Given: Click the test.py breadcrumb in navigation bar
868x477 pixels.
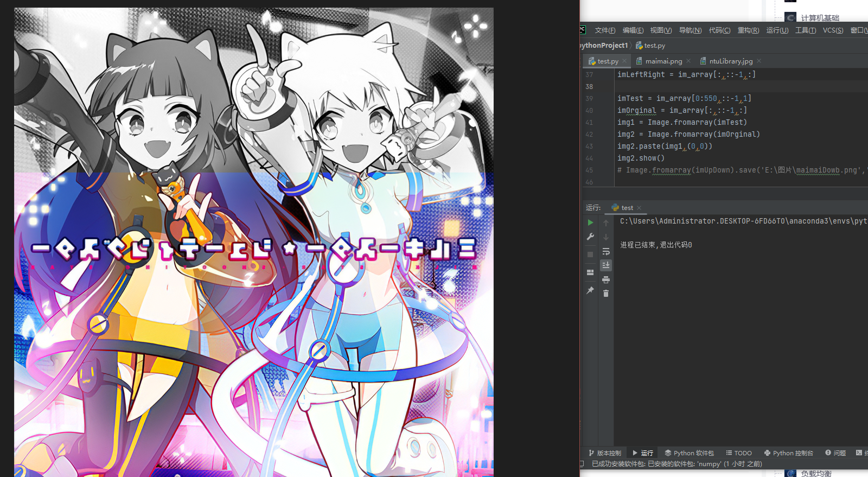Looking at the screenshot, I should coord(650,46).
